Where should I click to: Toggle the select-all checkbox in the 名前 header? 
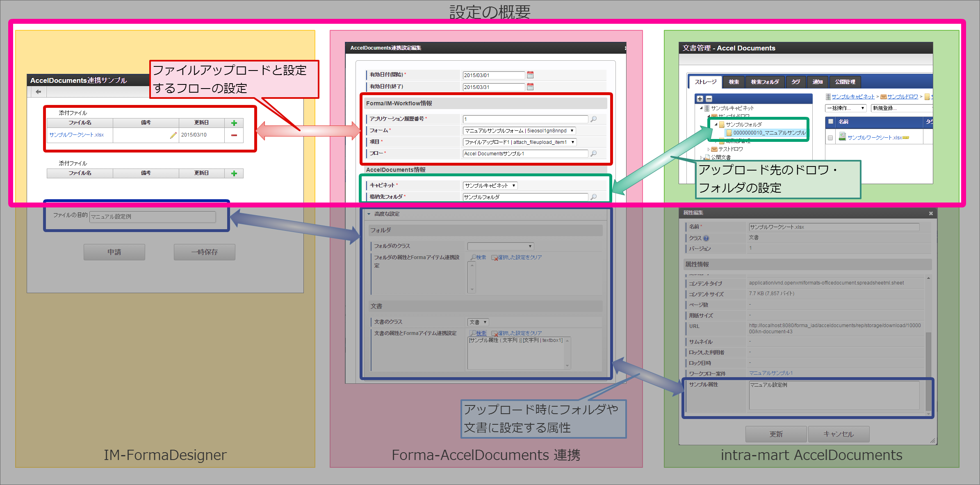pyautogui.click(x=831, y=122)
